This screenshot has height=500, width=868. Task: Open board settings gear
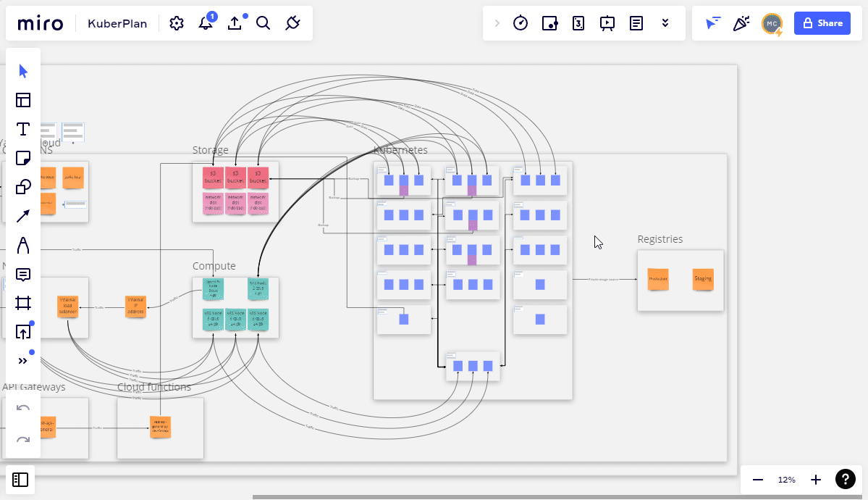coord(177,23)
